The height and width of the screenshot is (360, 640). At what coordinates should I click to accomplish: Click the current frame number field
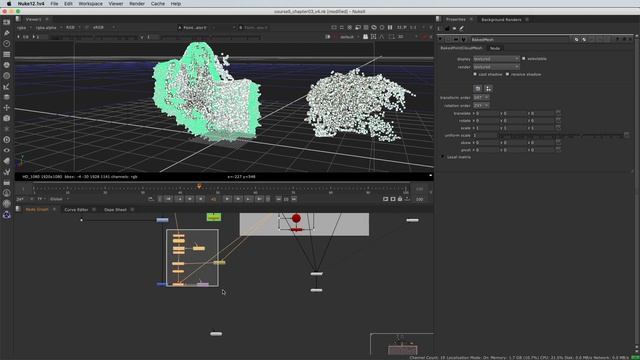point(213,199)
